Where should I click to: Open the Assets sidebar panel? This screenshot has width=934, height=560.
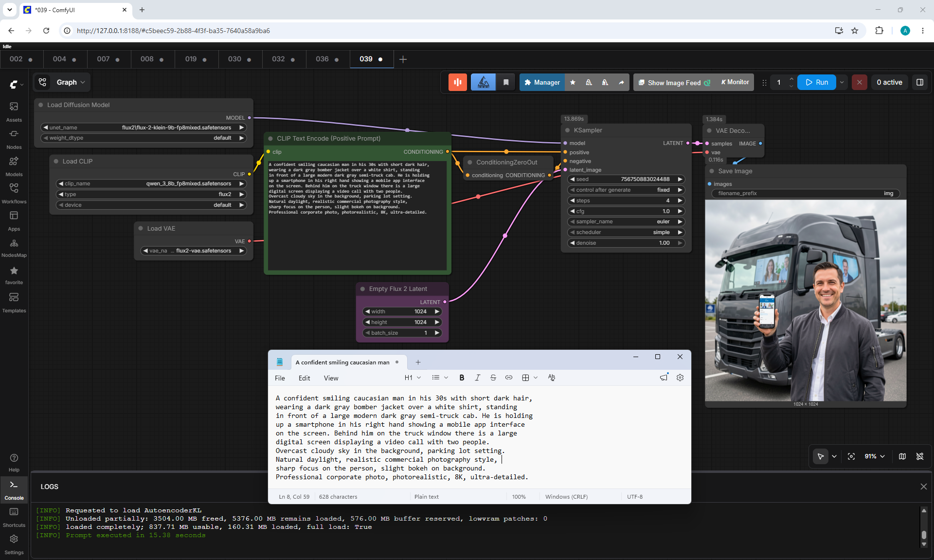pyautogui.click(x=14, y=111)
